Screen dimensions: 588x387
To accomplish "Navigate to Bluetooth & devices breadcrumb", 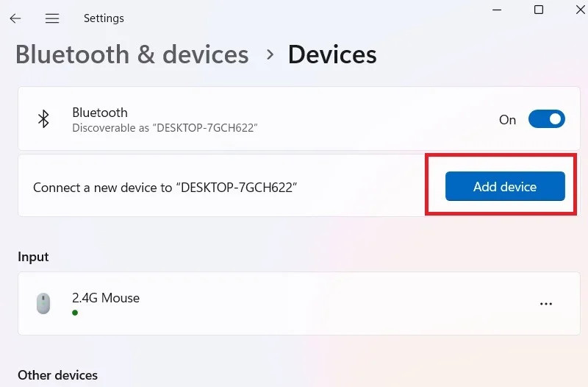I will coord(132,54).
